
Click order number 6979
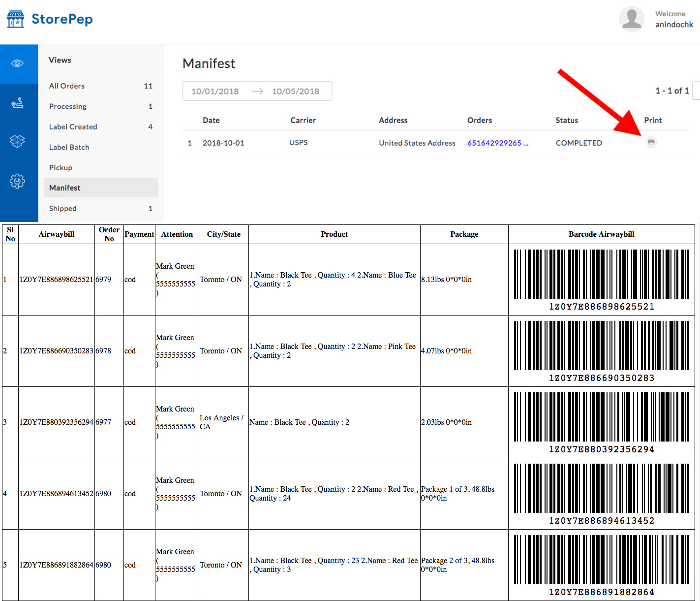pyautogui.click(x=103, y=280)
